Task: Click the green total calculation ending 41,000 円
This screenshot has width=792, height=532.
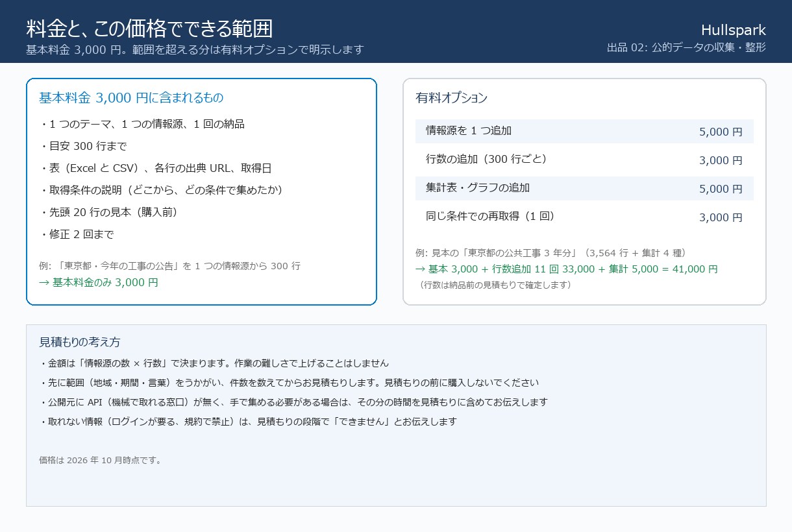Action: [x=567, y=269]
